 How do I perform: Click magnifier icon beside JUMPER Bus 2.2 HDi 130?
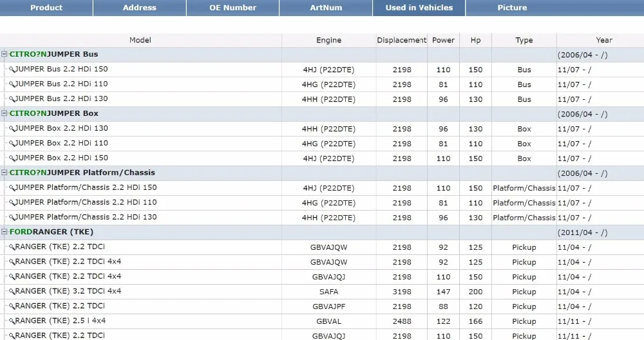12,99
